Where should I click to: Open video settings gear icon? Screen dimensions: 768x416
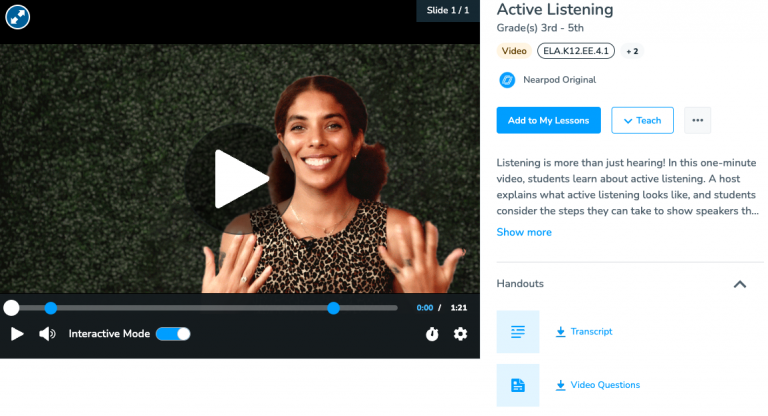pyautogui.click(x=460, y=334)
